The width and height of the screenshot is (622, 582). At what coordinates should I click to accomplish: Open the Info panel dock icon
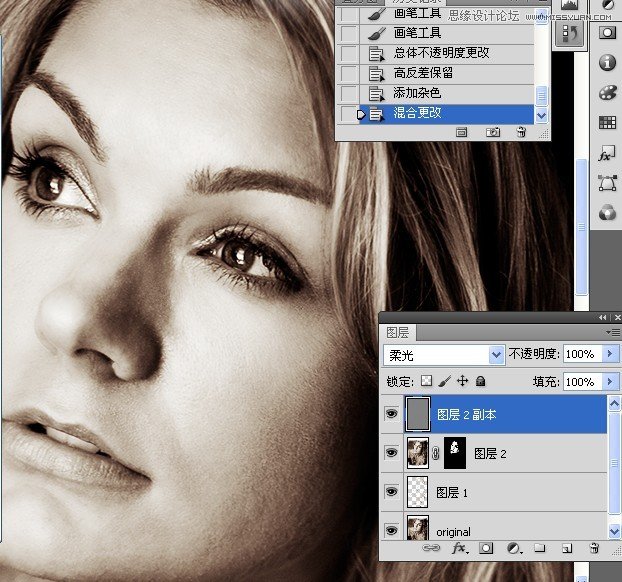[607, 62]
